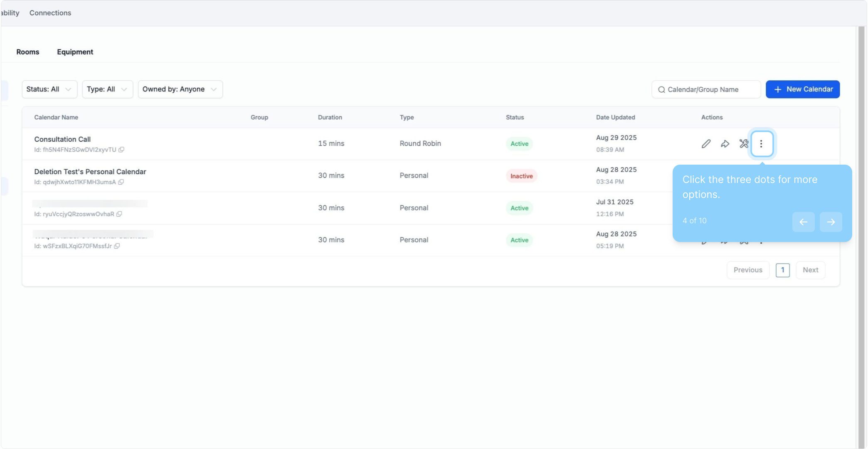This screenshot has width=868, height=449.
Task: Open Owned by: Anyone dropdown
Action: click(180, 89)
